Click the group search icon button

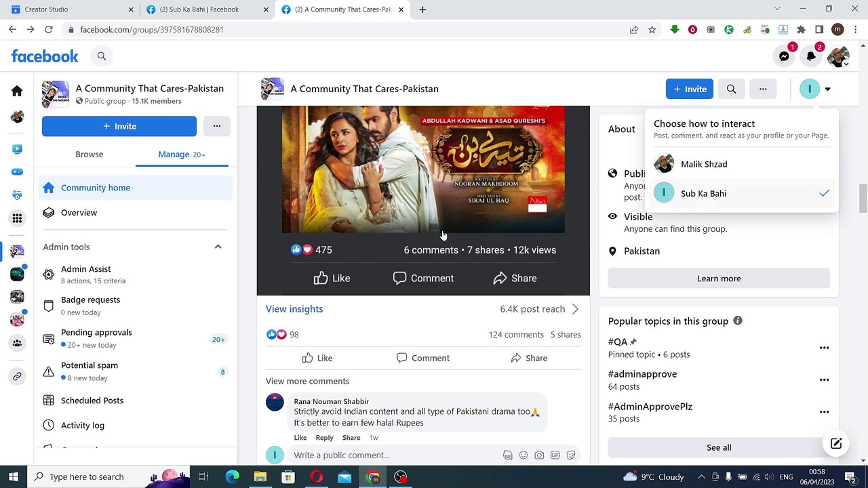pyautogui.click(x=731, y=89)
